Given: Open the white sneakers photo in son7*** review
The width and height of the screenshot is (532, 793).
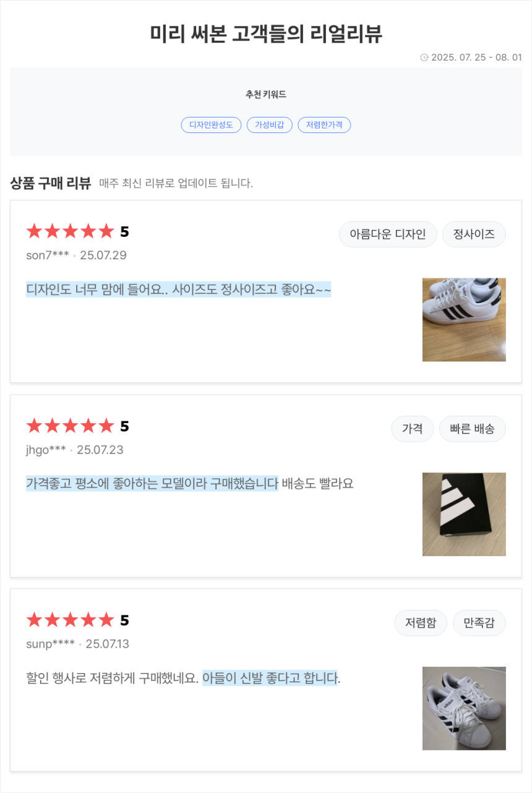Looking at the screenshot, I should click(464, 320).
